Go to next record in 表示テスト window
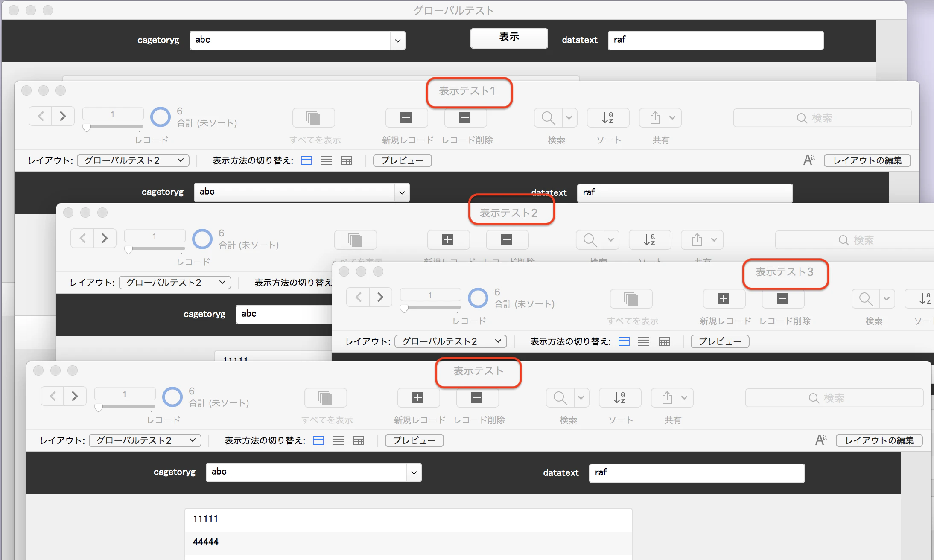Screen dimensions: 934x560 [x=75, y=396]
